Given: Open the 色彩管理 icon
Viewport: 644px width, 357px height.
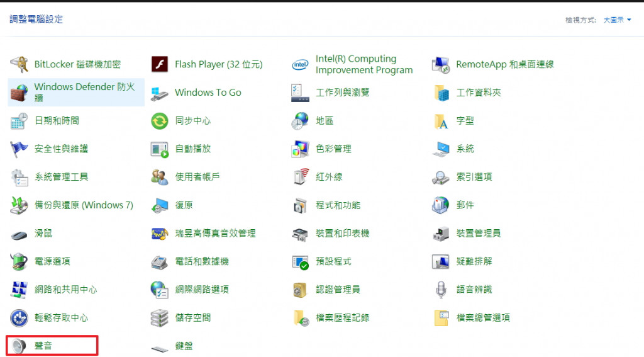Looking at the screenshot, I should [300, 149].
